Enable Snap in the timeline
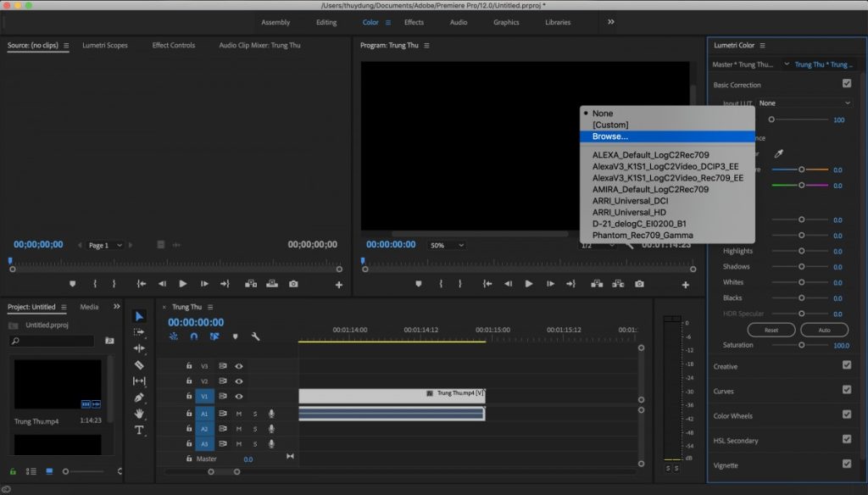Screen dimensions: 868x495 pos(194,336)
